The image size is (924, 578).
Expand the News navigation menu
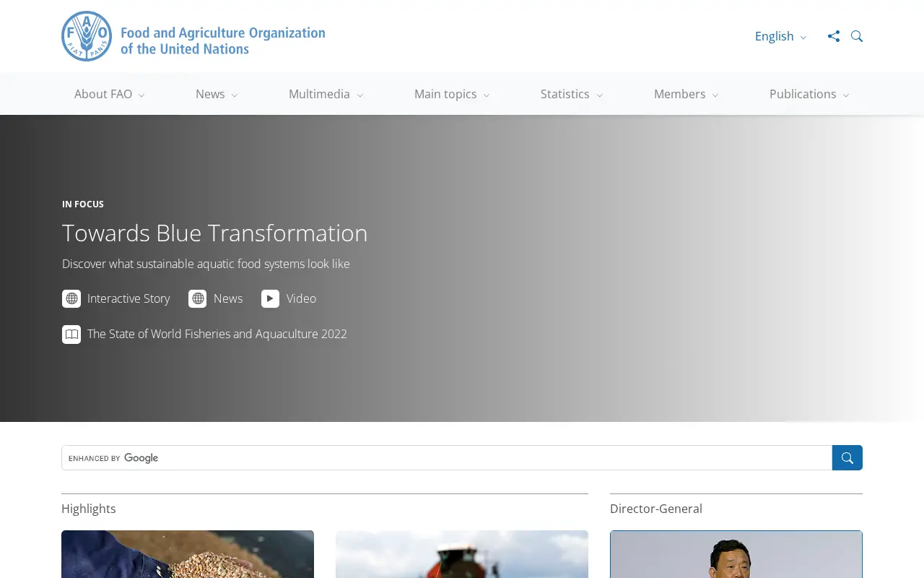click(x=217, y=94)
